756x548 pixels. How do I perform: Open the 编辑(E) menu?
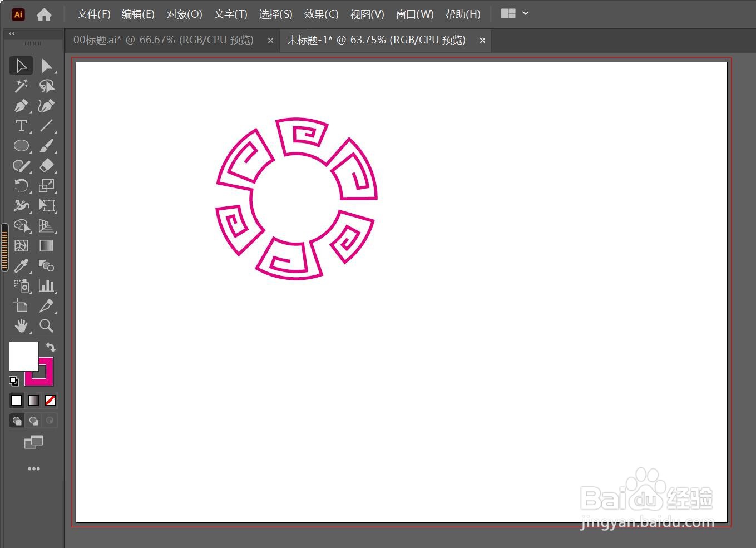(x=138, y=14)
